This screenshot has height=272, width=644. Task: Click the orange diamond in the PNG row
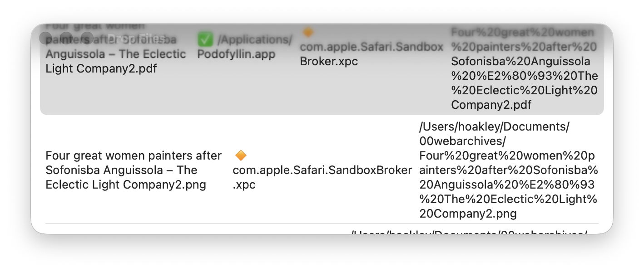241,155
